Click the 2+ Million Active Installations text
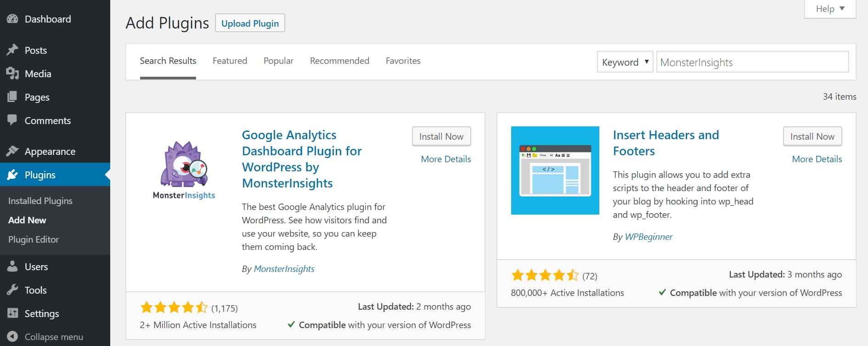This screenshot has height=346, width=868. (x=198, y=325)
